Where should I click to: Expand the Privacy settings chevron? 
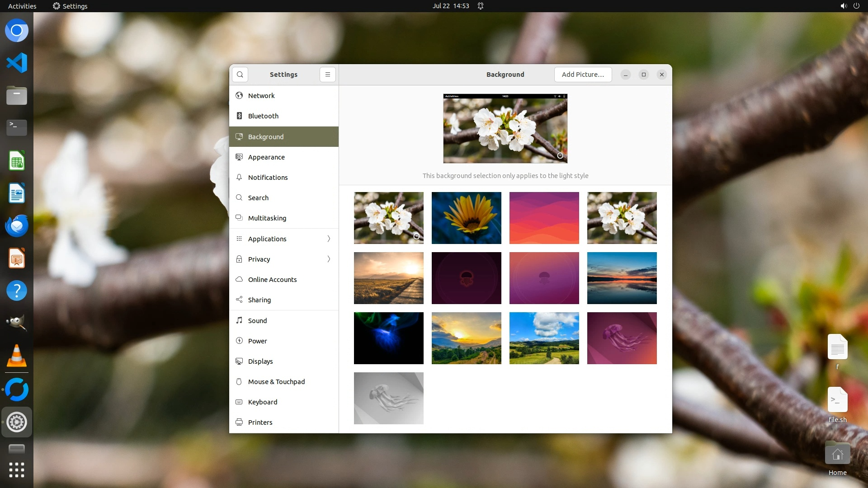329,259
